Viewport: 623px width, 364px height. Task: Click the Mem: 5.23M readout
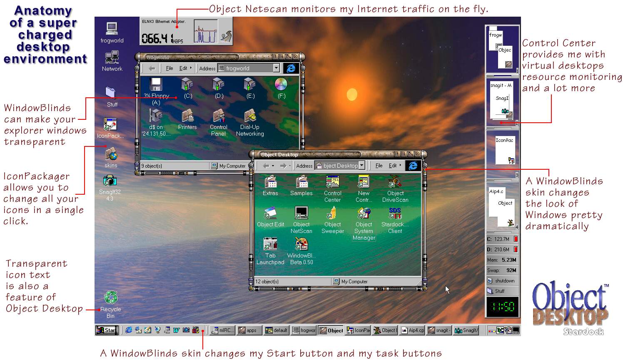click(503, 260)
